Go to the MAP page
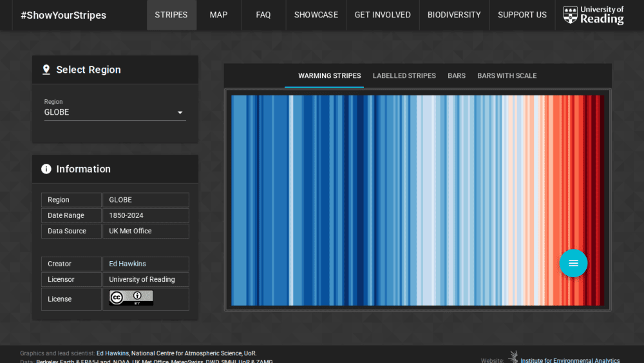 [218, 15]
